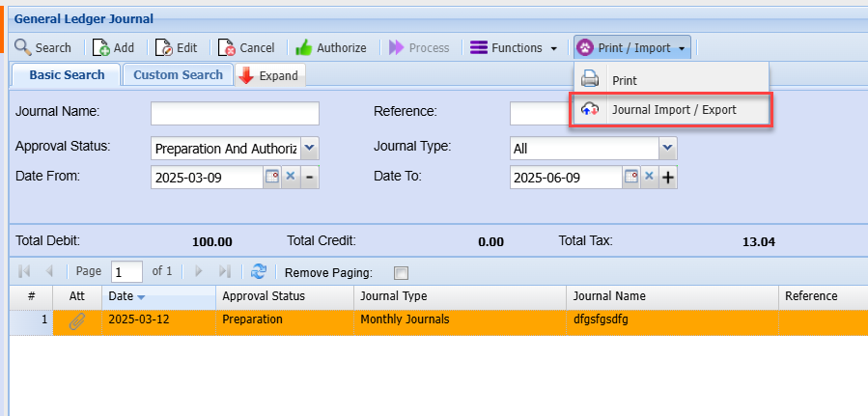Click the minus button beside Date From
Viewport: 868px width, 416px height.
[309, 177]
